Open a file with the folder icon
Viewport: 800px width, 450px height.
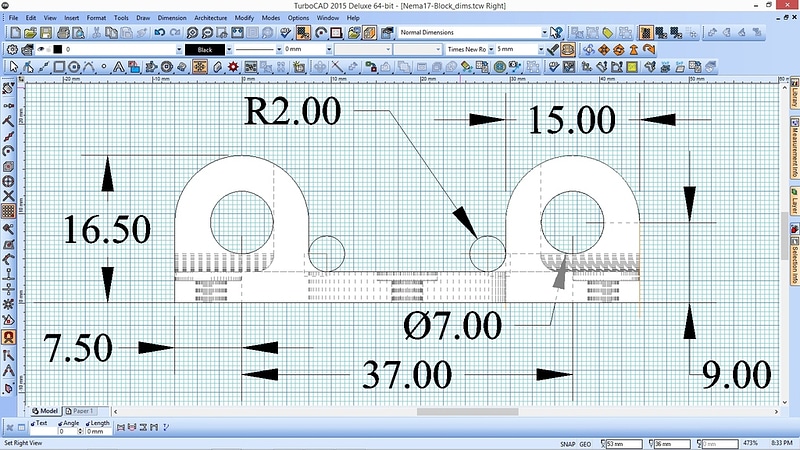click(x=31, y=33)
